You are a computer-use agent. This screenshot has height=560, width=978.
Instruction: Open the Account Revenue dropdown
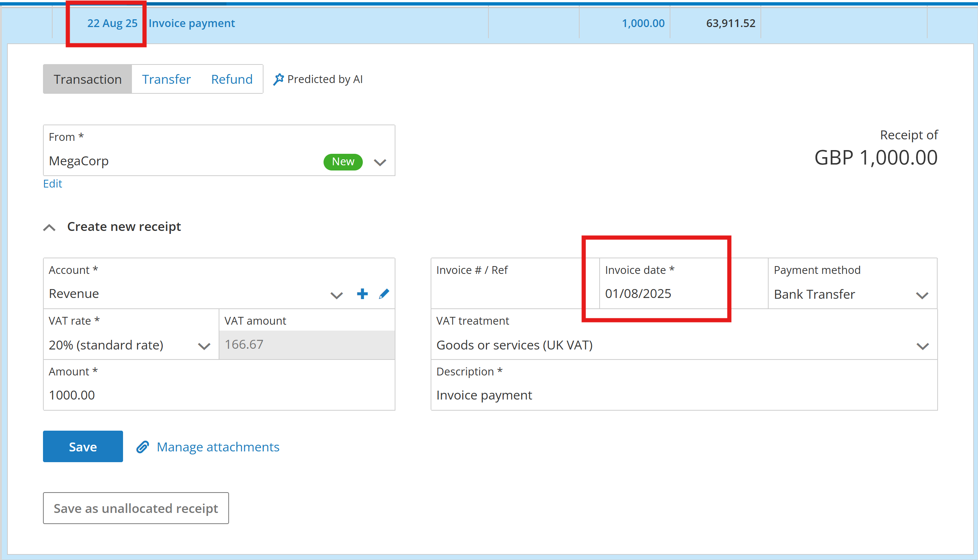336,295
